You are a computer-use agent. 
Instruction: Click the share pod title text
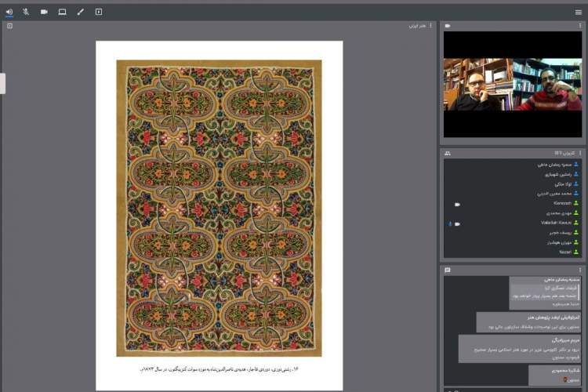tap(417, 26)
